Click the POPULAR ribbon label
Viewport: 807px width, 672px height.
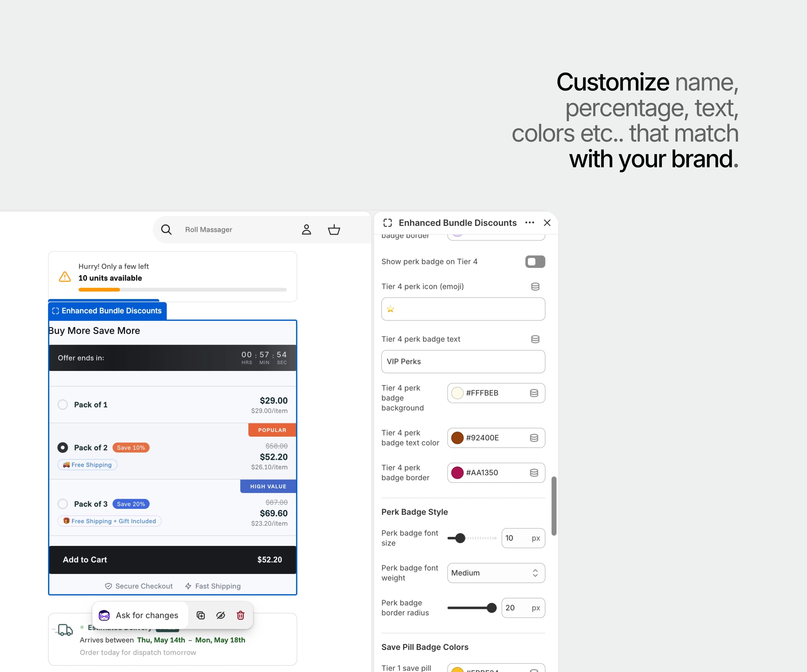coord(272,430)
